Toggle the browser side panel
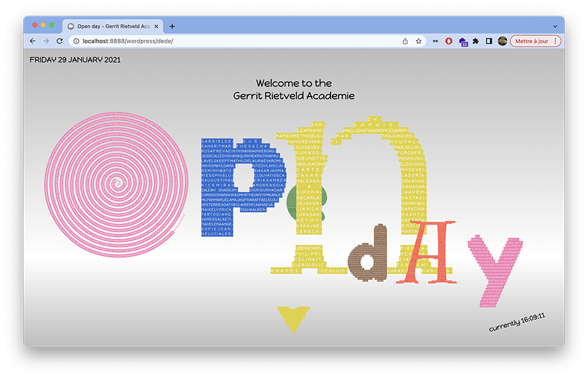The width and height of the screenshot is (588, 378). point(489,41)
